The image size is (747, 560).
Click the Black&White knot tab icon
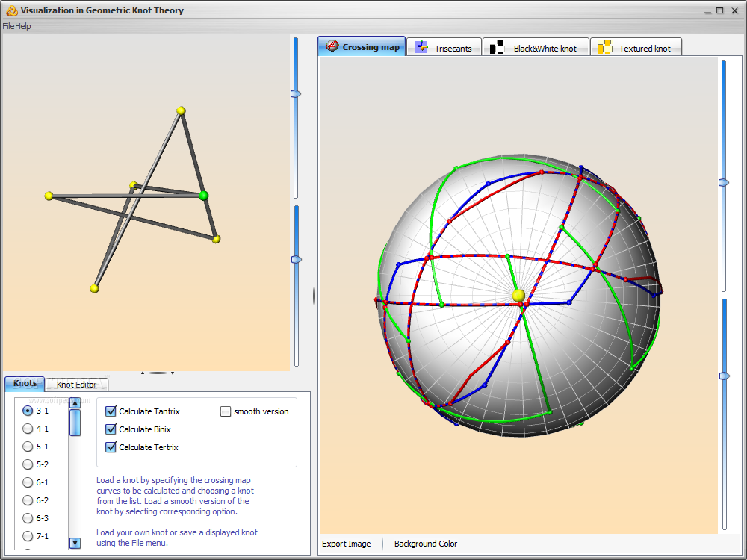click(497, 47)
